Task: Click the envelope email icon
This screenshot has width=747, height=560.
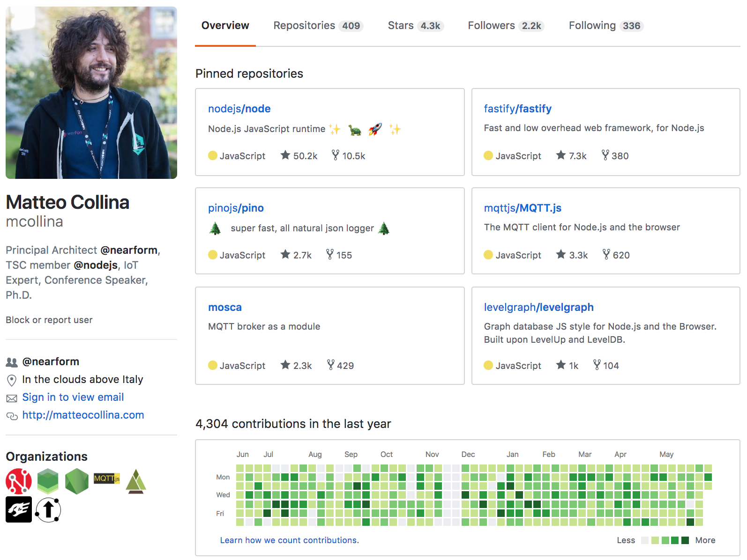Action: pos(12,398)
